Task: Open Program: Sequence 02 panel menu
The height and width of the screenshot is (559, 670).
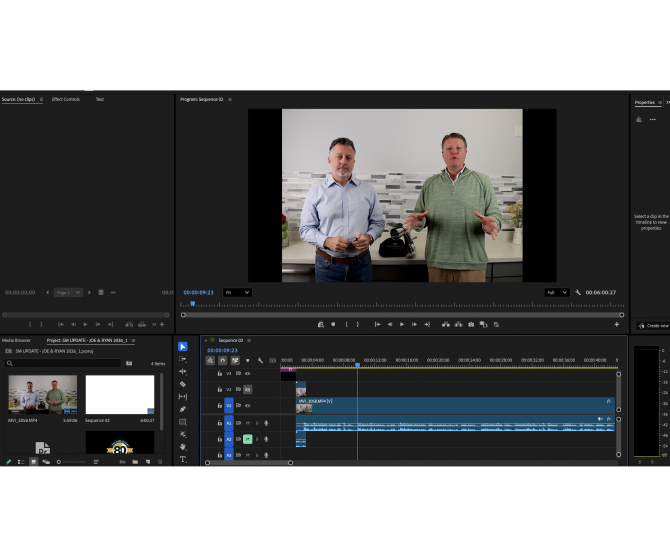Action: point(230,99)
